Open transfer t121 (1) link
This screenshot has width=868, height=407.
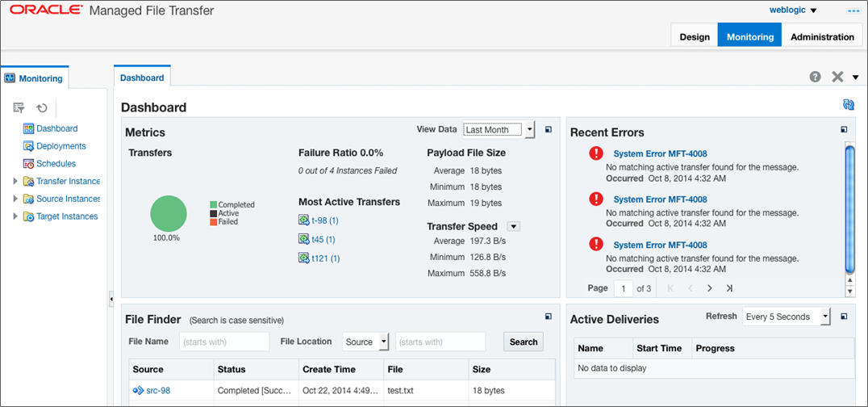326,258
